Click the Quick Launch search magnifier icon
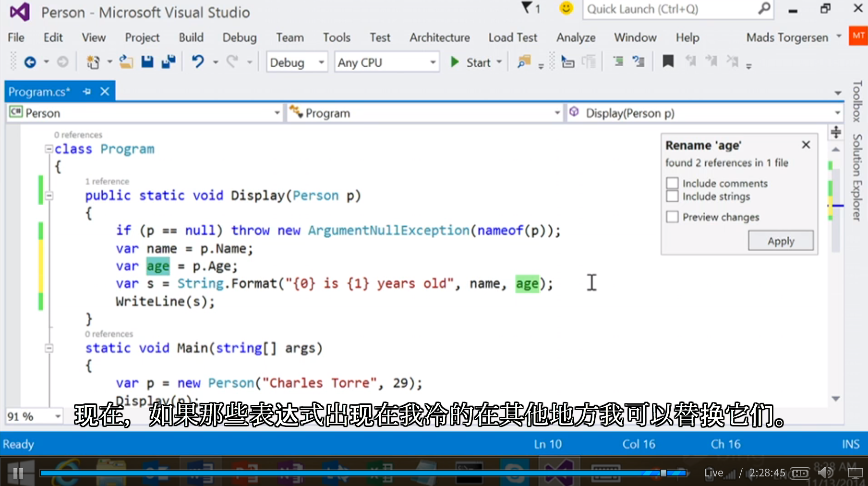Image resolution: width=868 pixels, height=486 pixels. [x=764, y=9]
